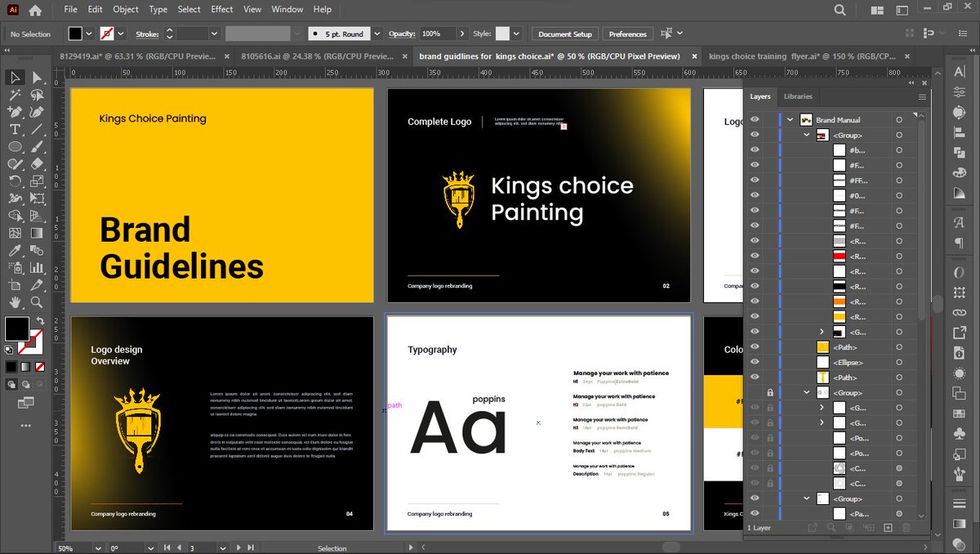Screen dimensions: 980x554
Task: Hide the <Ellipse> layer item
Action: [x=755, y=362]
